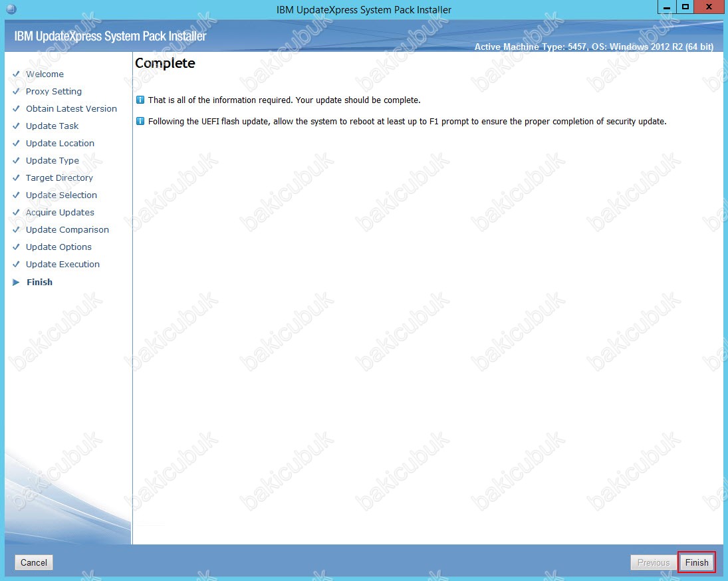Click the Finish button
This screenshot has width=728, height=581.
[x=697, y=562]
